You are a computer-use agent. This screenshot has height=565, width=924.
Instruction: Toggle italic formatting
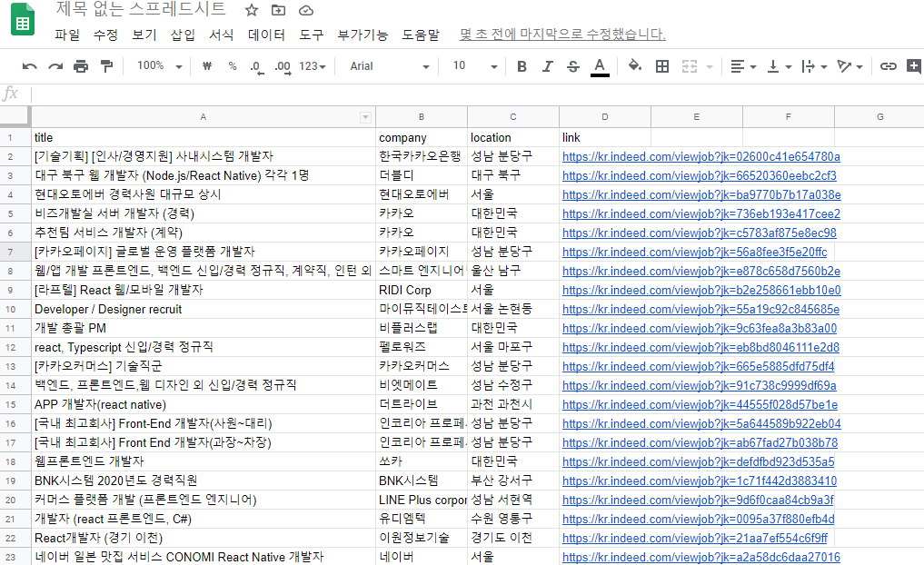click(548, 66)
